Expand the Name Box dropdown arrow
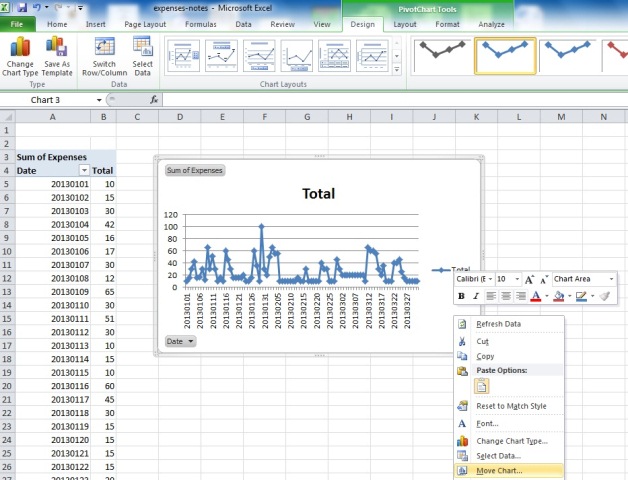 (99, 100)
